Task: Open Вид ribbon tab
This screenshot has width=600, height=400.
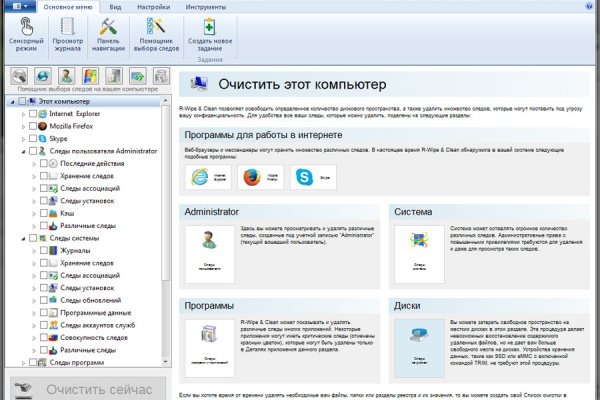Action: tap(115, 7)
